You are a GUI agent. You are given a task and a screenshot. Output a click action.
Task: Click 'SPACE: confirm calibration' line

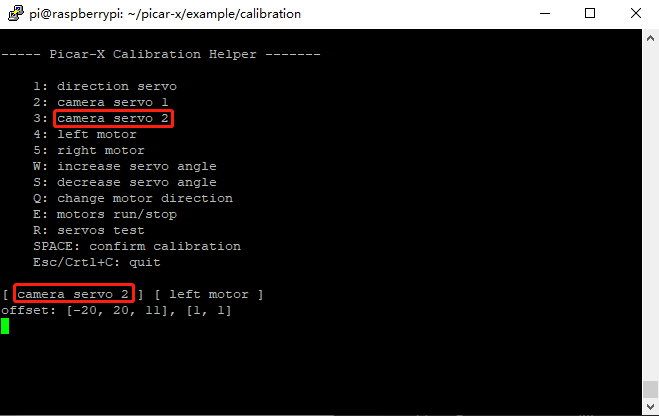137,246
